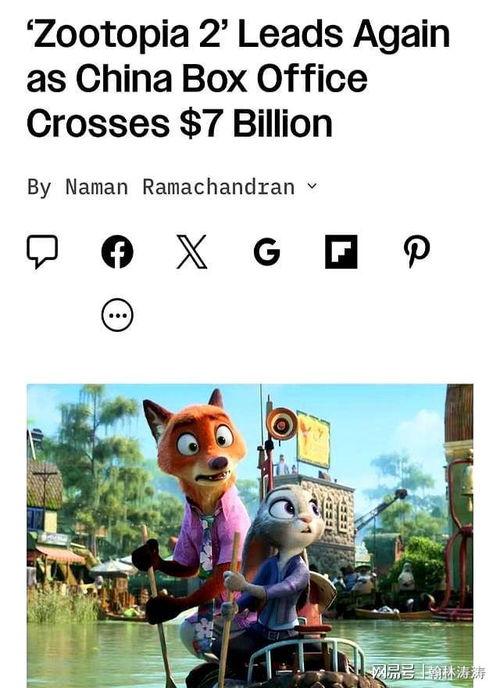Image resolution: width=500 pixels, height=688 pixels.
Task: Open comments via the speech bubble icon
Action: point(42,252)
